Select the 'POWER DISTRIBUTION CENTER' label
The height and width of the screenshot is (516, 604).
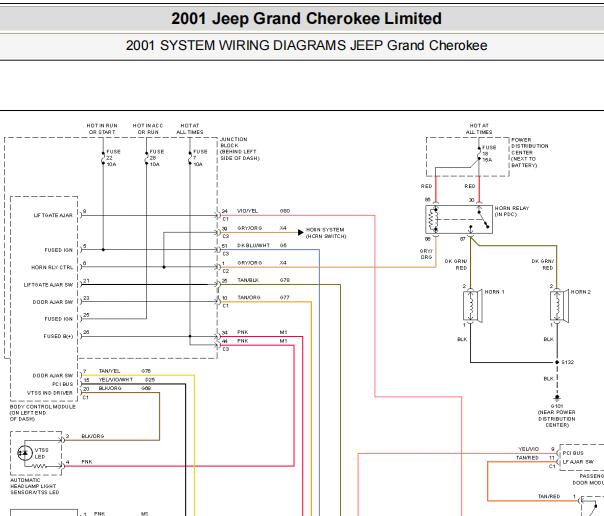[x=530, y=152]
